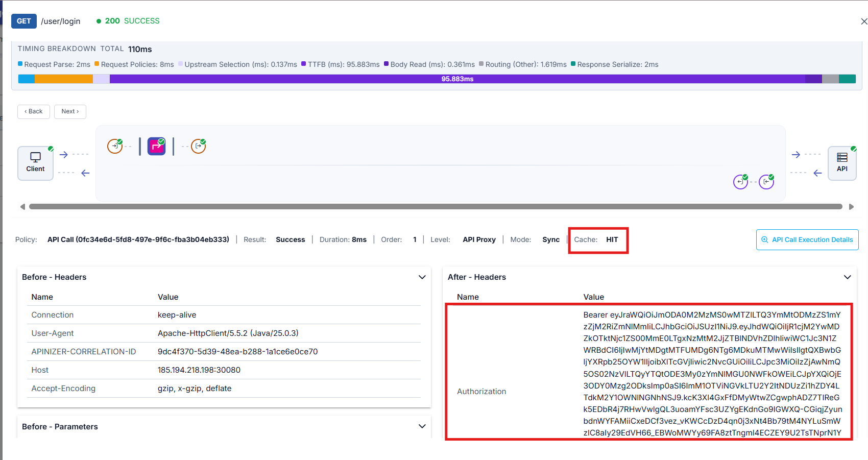Select the pink API Call policy icon

click(x=157, y=146)
